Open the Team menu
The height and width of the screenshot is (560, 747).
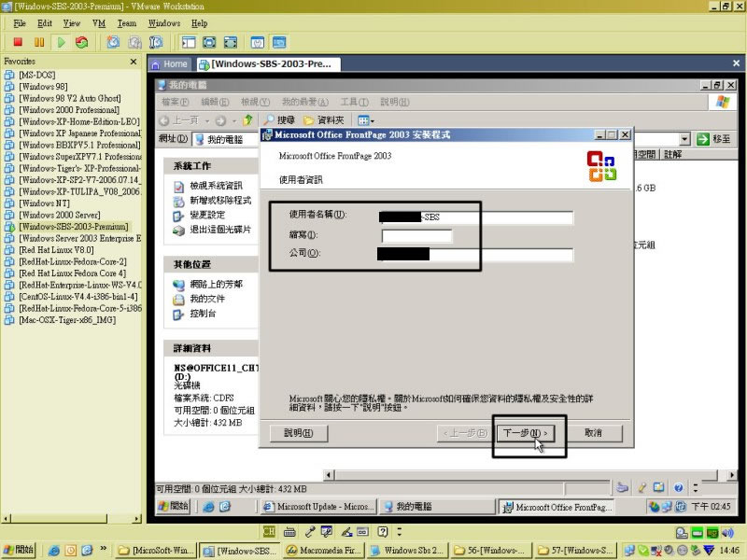(127, 23)
